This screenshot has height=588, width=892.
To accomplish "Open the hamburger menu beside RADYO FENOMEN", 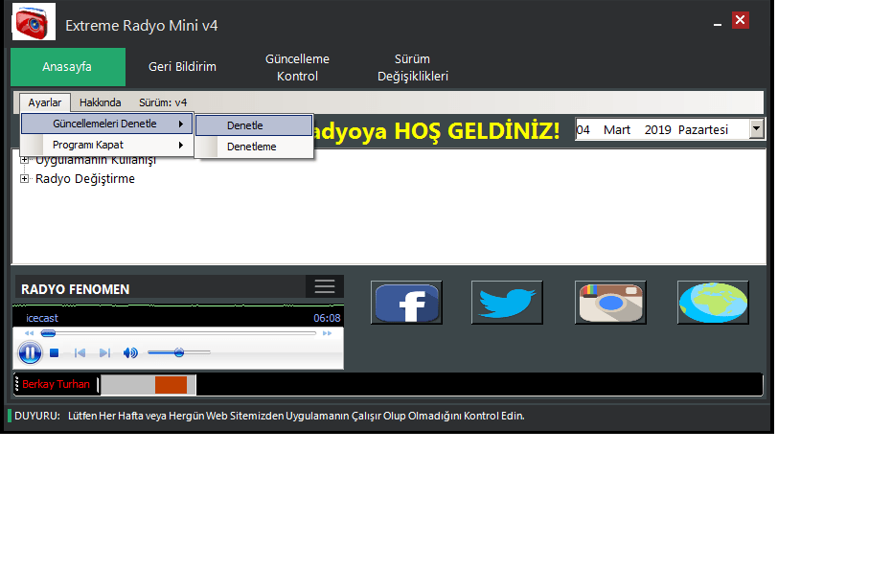I will 325,286.
